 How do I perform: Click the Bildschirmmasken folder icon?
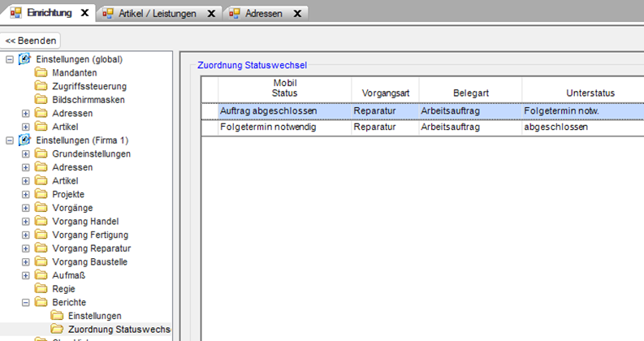(x=41, y=100)
